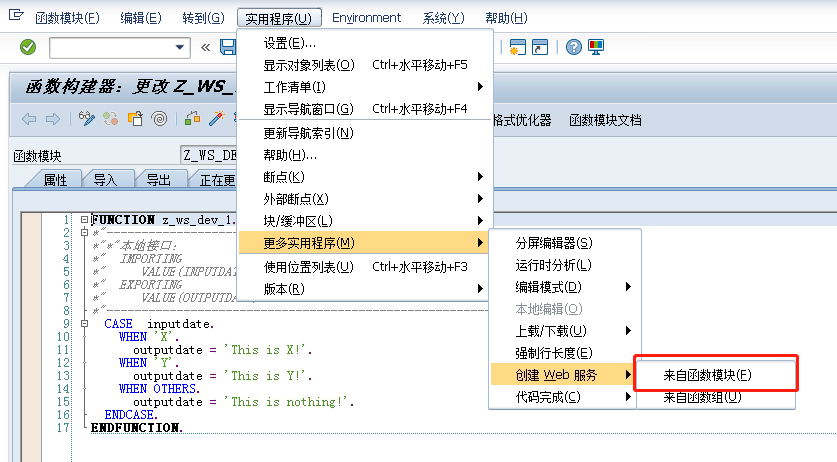Viewport: 837px width, 462px height.
Task: Select 显示导航窗口(G) menu item
Action: 365,109
